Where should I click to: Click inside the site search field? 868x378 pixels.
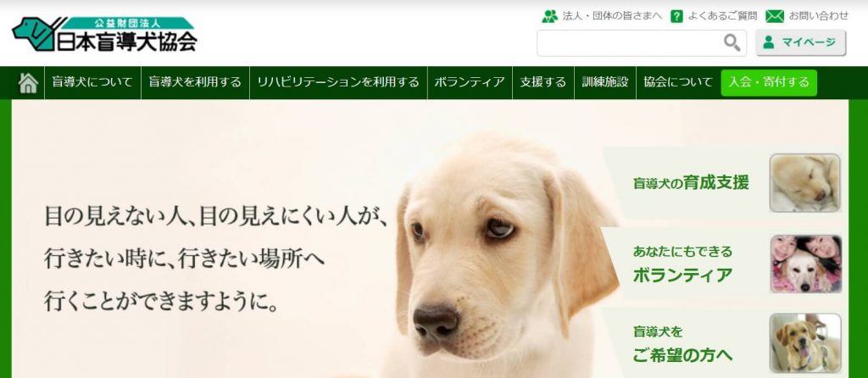[x=630, y=42]
